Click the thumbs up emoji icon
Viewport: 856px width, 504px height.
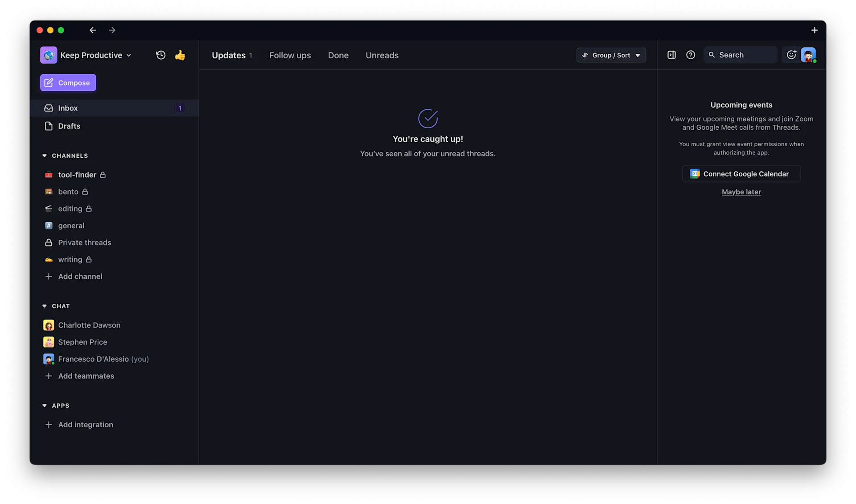click(x=180, y=55)
